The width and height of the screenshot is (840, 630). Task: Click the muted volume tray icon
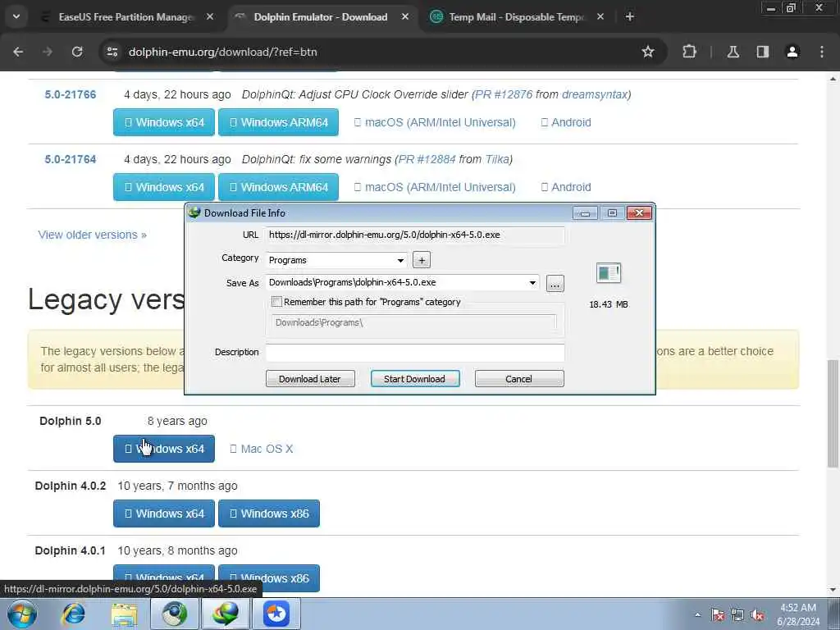coord(757,615)
